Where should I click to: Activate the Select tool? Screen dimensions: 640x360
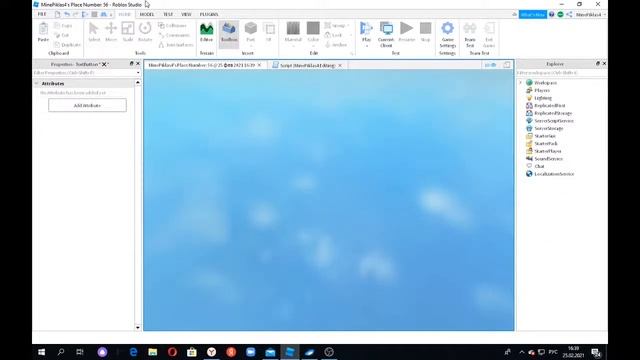(94, 32)
